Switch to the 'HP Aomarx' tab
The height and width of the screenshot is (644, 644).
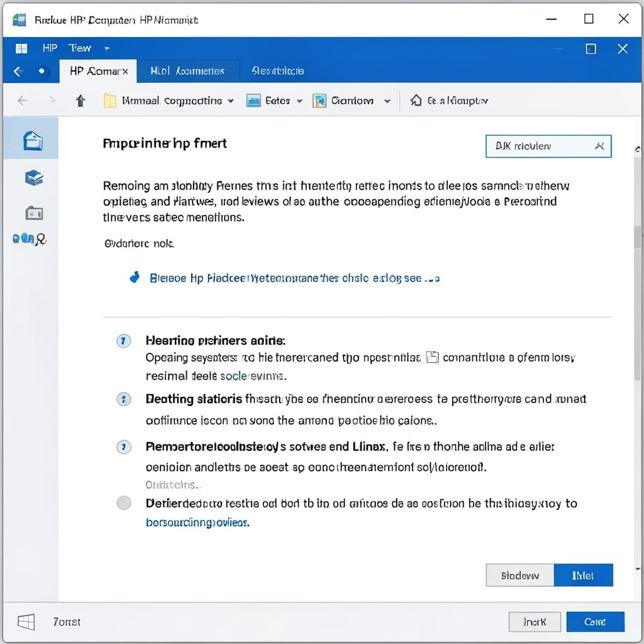[x=98, y=71]
